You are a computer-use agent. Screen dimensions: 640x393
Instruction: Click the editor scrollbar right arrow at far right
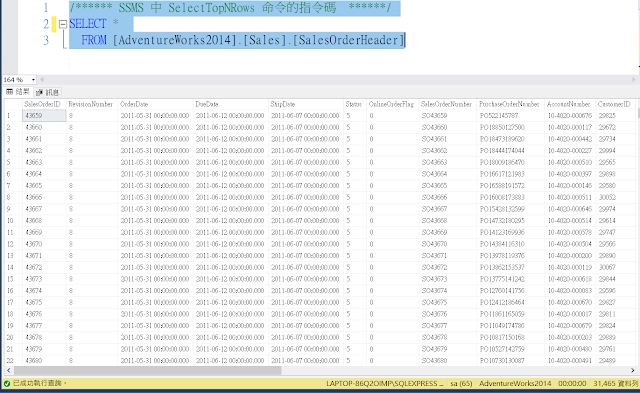[633, 80]
